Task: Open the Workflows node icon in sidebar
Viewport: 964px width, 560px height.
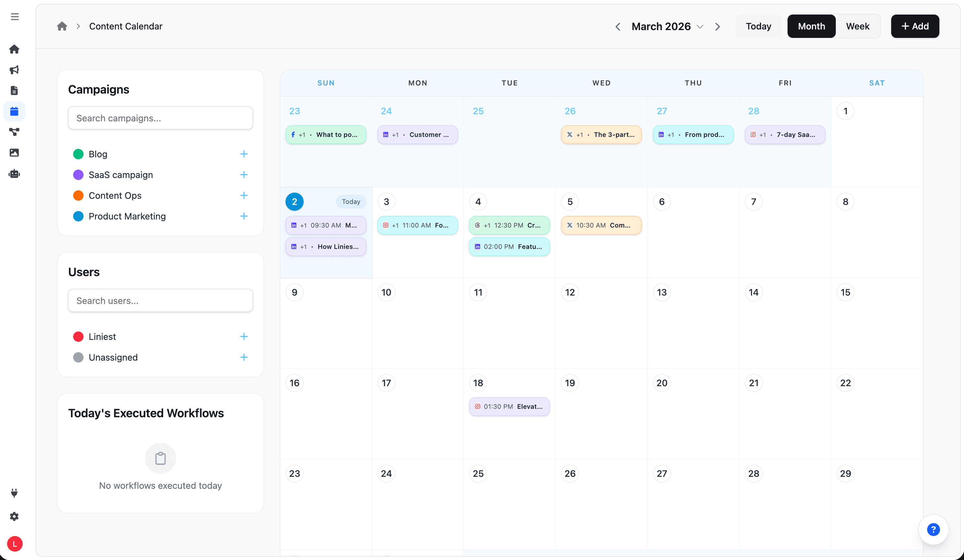Action: click(x=15, y=132)
